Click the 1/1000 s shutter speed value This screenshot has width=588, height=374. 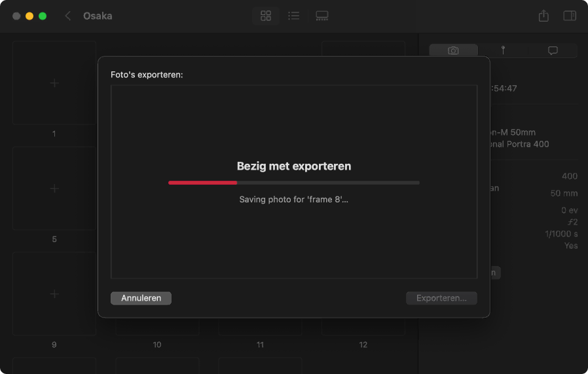561,234
